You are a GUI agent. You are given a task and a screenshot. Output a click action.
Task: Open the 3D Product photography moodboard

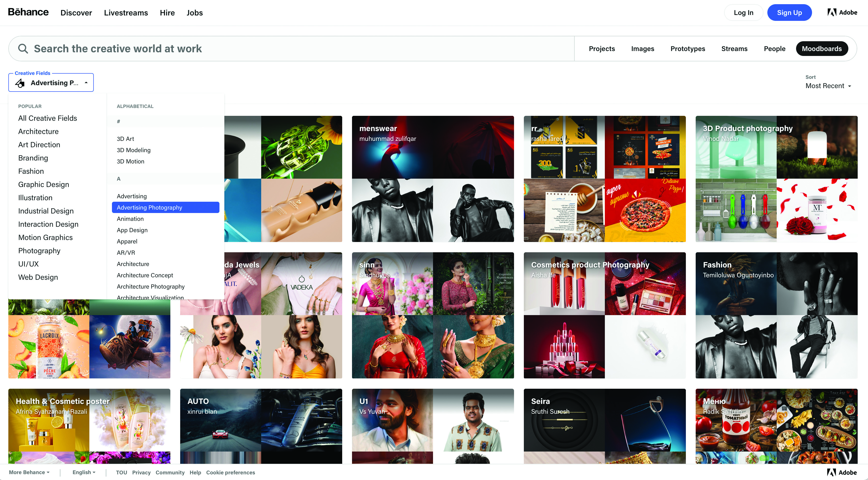[x=776, y=179]
